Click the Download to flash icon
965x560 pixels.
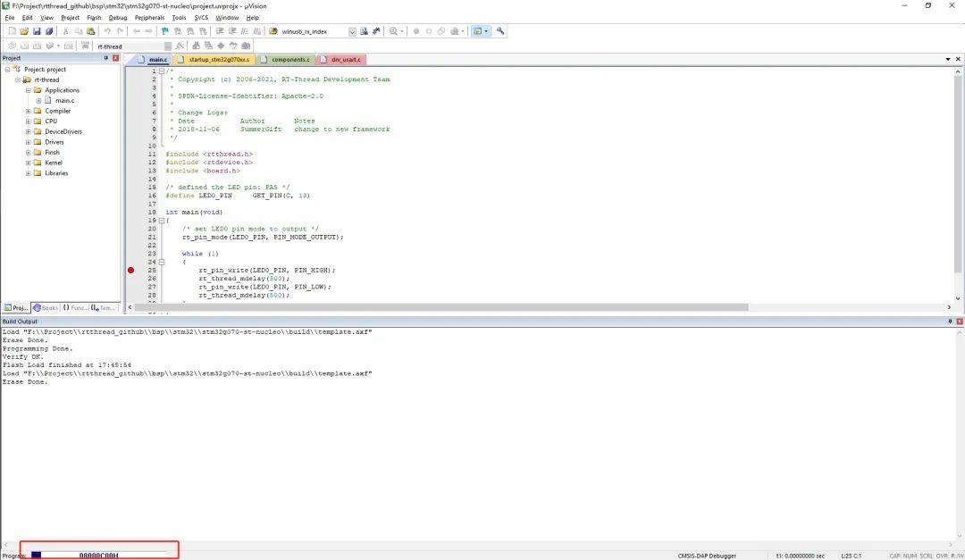click(x=86, y=46)
